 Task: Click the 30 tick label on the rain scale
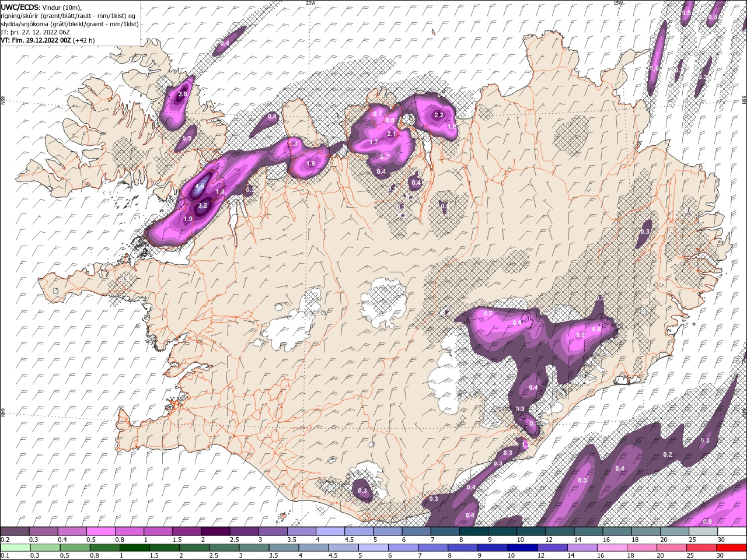[721, 556]
